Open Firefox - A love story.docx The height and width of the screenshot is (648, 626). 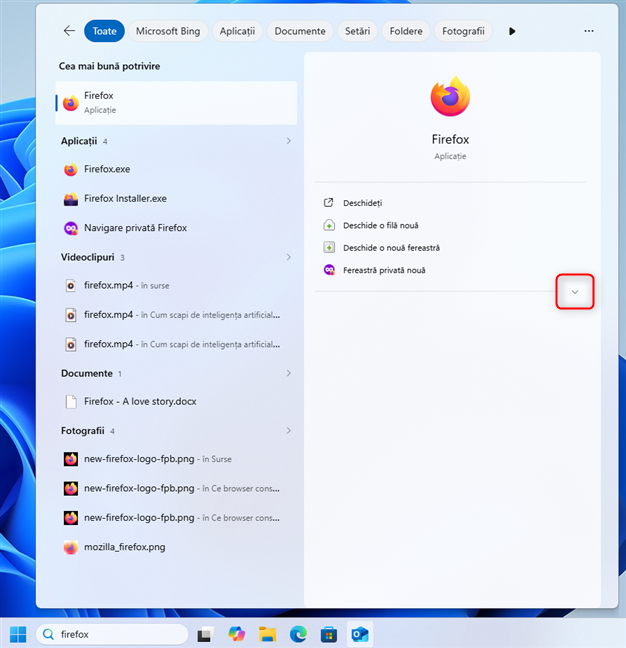point(176,401)
